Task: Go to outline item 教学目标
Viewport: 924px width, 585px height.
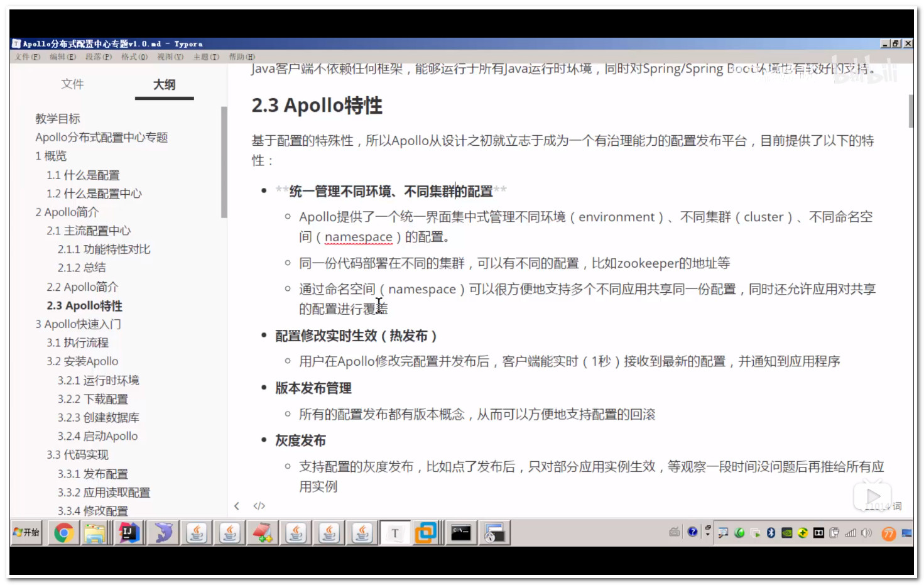Action: (58, 119)
